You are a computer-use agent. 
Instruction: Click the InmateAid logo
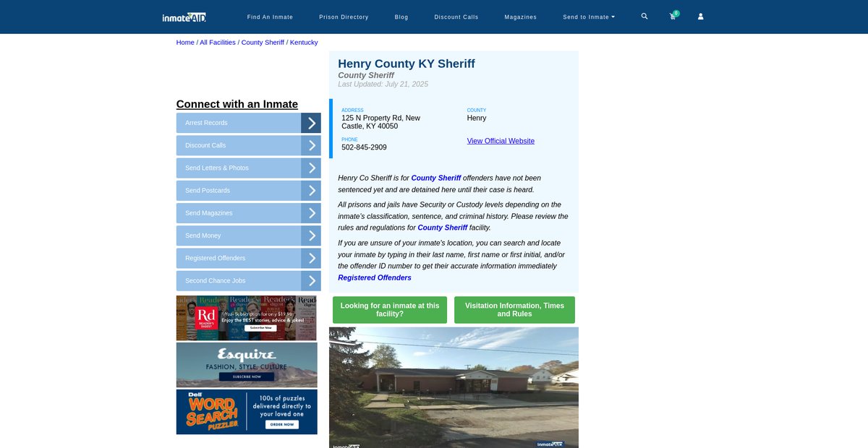tap(184, 17)
